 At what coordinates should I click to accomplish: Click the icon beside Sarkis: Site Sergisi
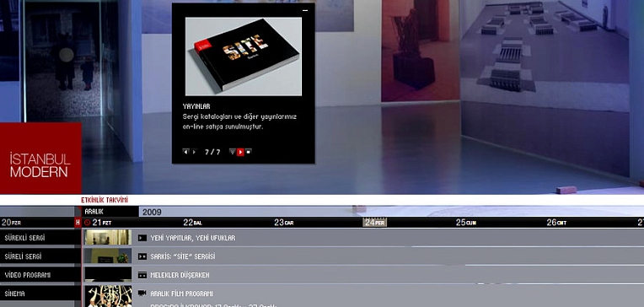142,256
